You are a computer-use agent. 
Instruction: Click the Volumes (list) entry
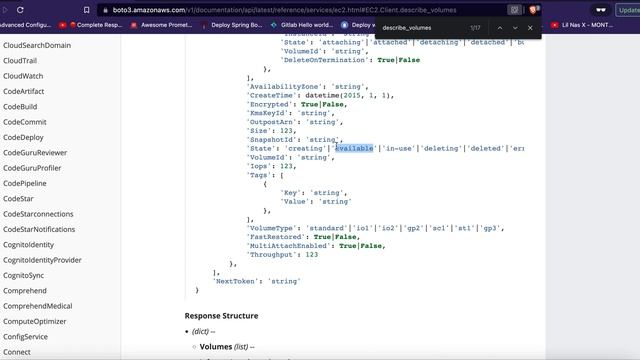[x=227, y=347]
